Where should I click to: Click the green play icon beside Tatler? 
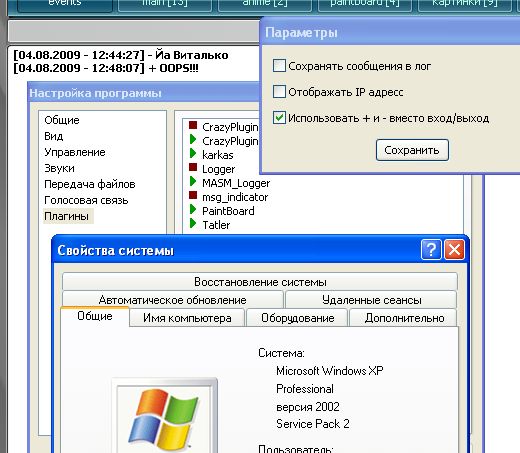tap(193, 223)
